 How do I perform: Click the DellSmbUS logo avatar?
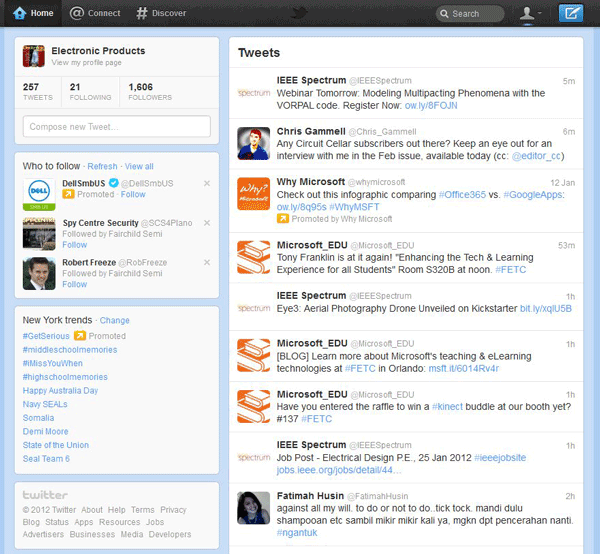coord(39,194)
